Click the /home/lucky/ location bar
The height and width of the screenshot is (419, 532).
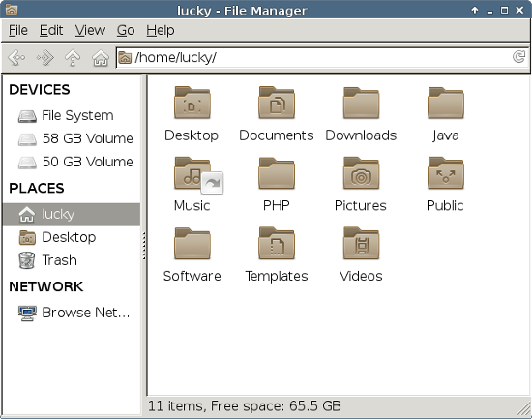click(322, 58)
